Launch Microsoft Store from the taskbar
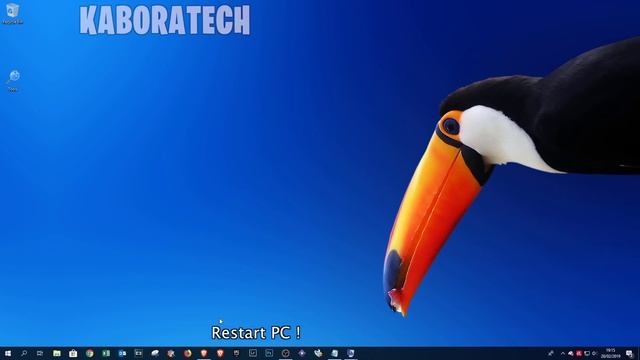Image resolution: width=640 pixels, height=360 pixels. [x=73, y=353]
